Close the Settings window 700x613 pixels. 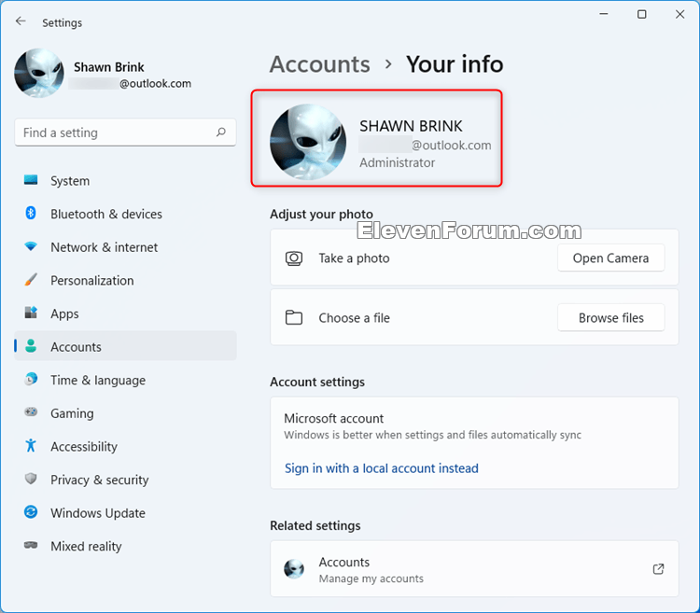pos(679,14)
